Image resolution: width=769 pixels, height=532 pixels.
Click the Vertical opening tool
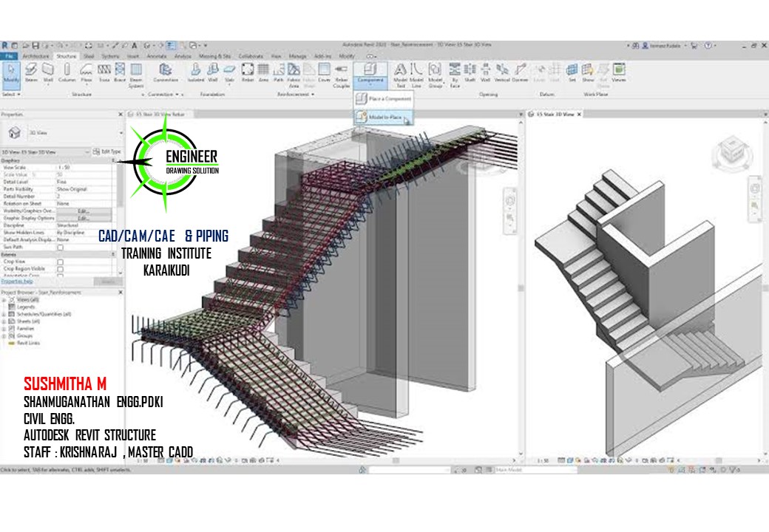502,72
